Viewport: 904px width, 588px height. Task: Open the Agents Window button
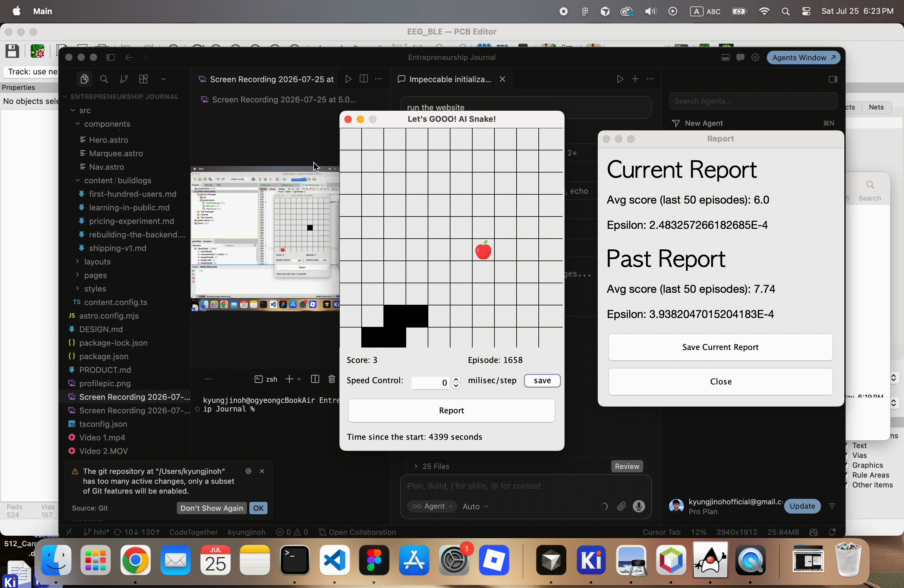[804, 58]
